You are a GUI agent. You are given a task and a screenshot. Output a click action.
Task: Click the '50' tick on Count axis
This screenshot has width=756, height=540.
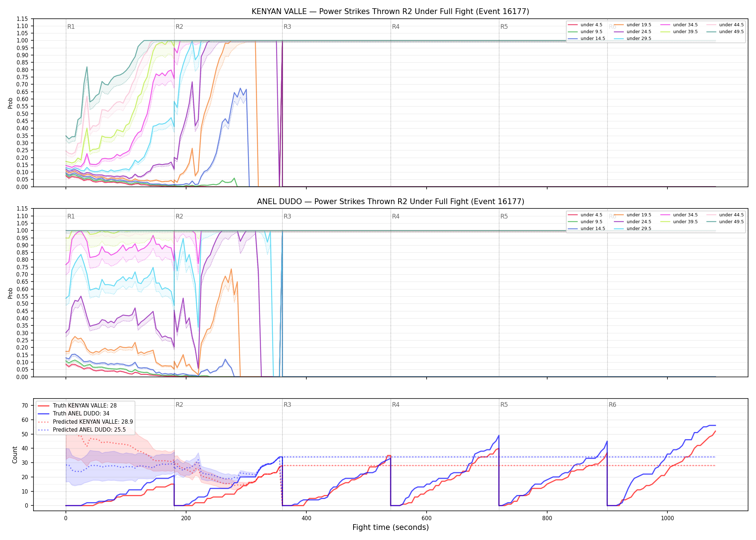[x=25, y=434]
